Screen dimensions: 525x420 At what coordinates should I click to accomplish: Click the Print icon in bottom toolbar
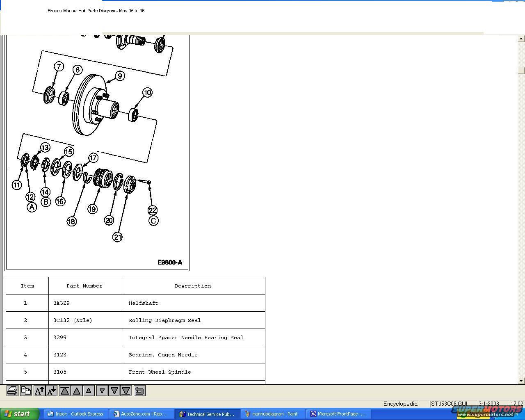pos(12,391)
